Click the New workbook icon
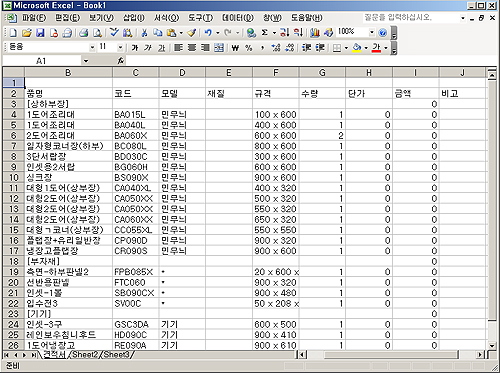 pyautogui.click(x=13, y=32)
